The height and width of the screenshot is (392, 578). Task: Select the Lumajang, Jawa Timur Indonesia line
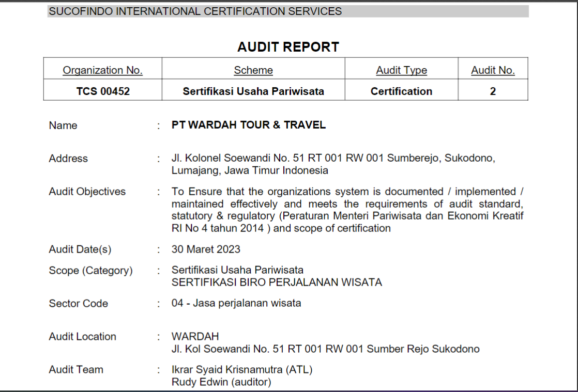pos(250,170)
